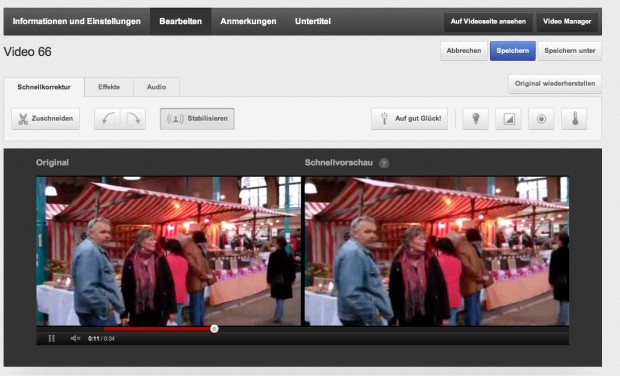
Task: Open the saturation circle icon
Action: click(x=541, y=119)
